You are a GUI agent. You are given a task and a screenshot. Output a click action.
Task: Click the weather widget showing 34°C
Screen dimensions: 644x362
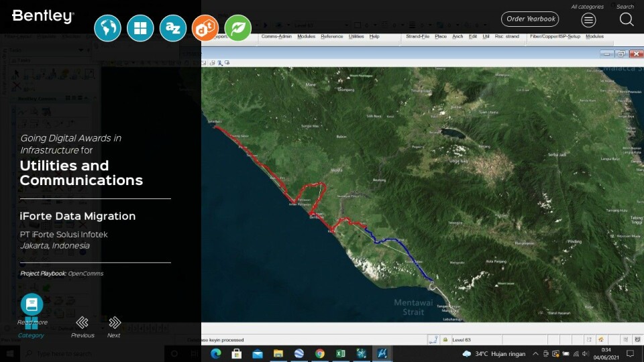[x=494, y=354]
